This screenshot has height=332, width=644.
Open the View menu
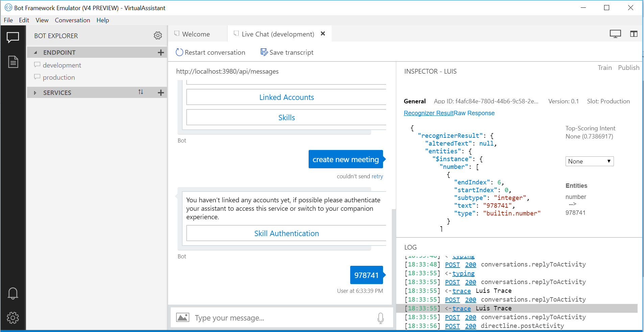42,20
